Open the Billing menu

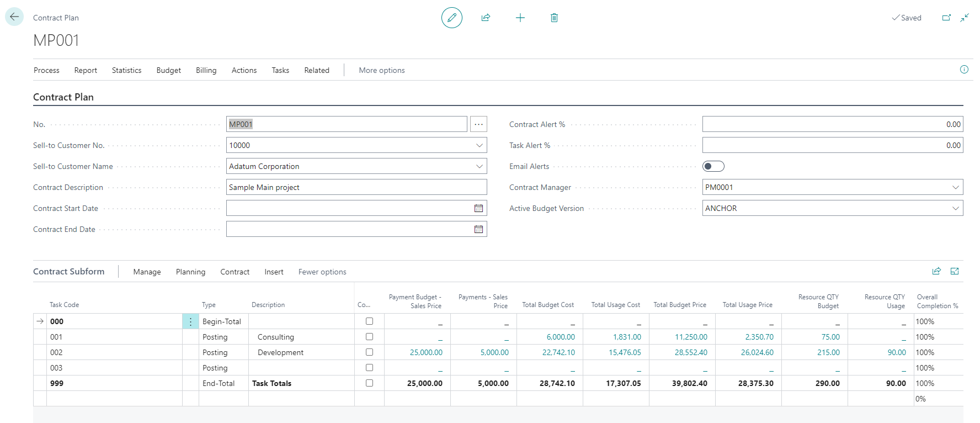click(206, 70)
